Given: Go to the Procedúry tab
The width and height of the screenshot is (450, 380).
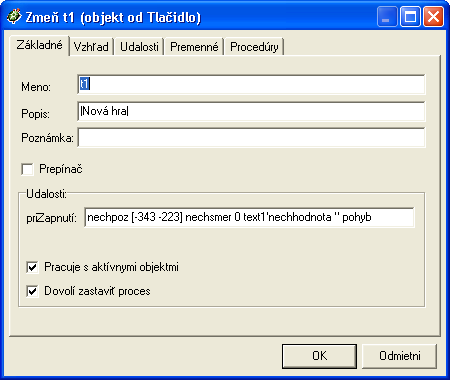Looking at the screenshot, I should click(254, 47).
